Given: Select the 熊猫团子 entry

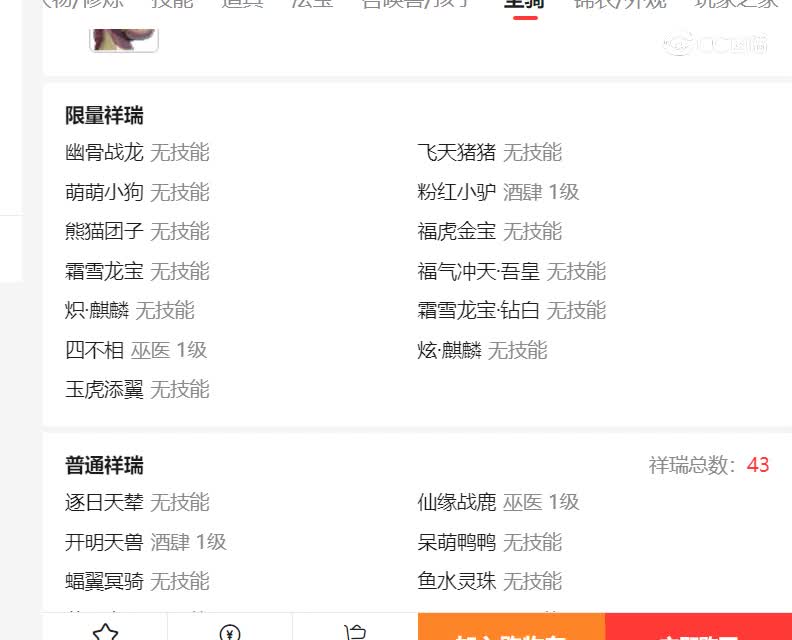Looking at the screenshot, I should 104,231.
